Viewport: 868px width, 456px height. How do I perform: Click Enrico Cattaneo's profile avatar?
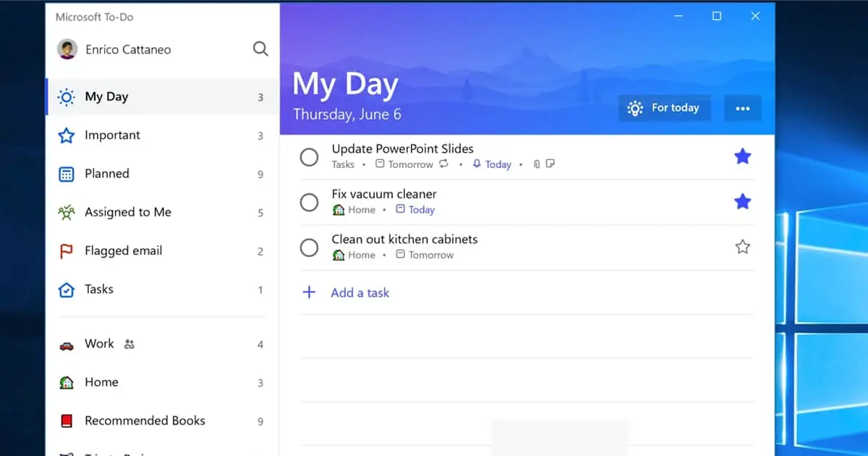[x=67, y=49]
